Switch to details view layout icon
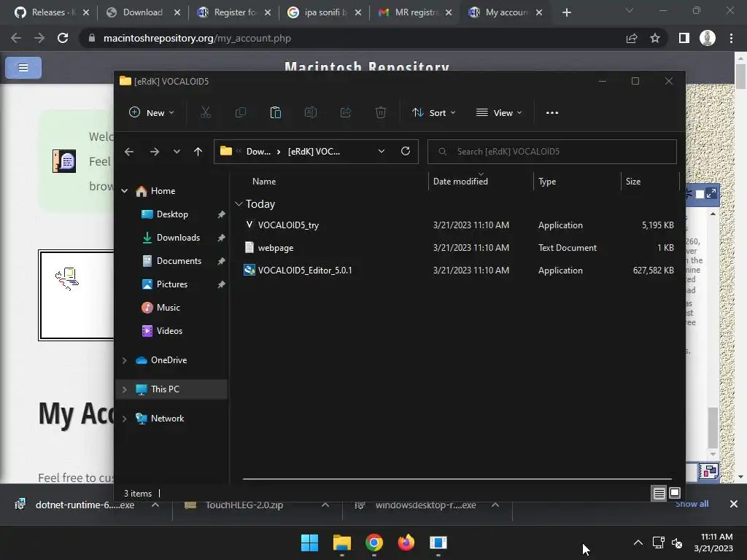 tap(659, 494)
